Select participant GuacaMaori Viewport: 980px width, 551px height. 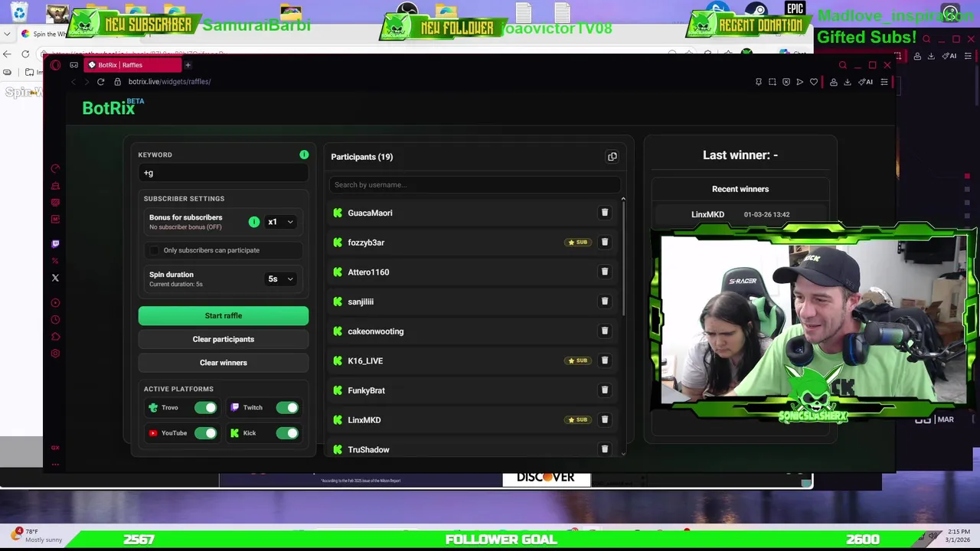370,213
